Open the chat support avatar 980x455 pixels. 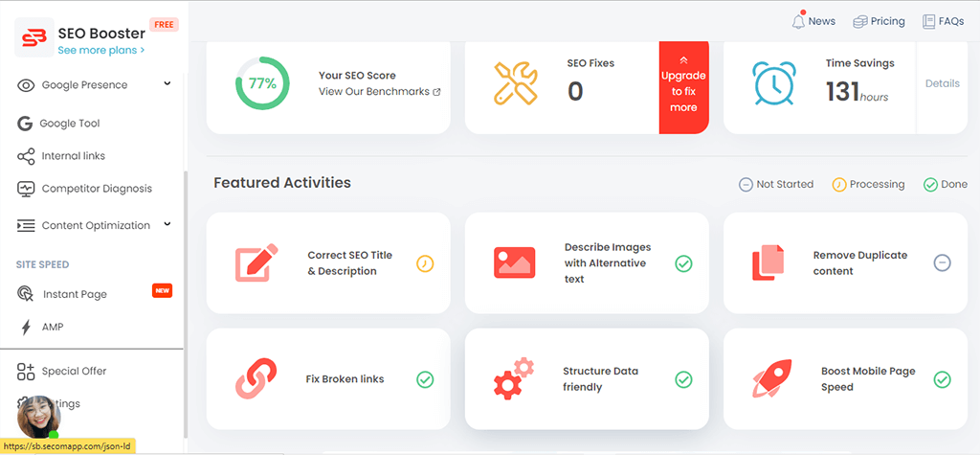pos(38,417)
